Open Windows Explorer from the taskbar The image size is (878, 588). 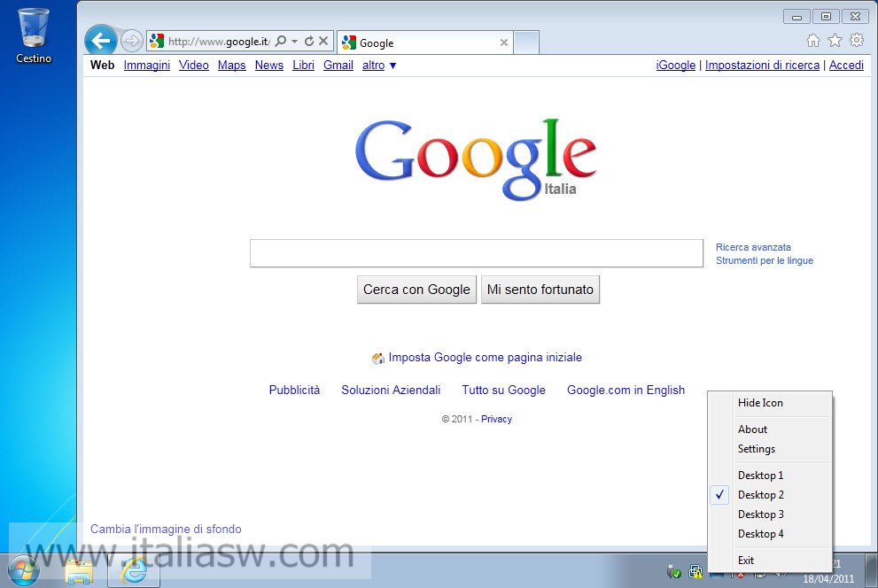point(80,571)
